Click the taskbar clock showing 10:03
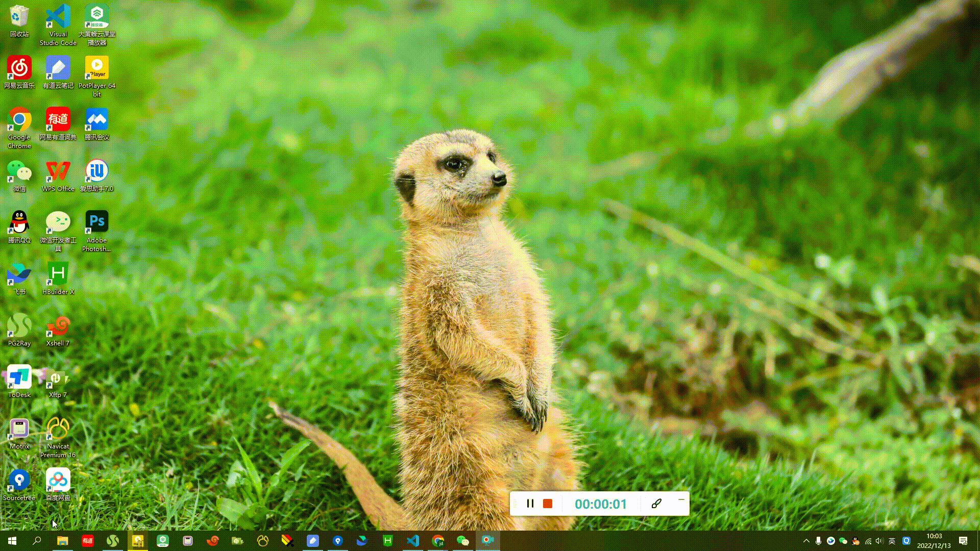 coord(934,541)
